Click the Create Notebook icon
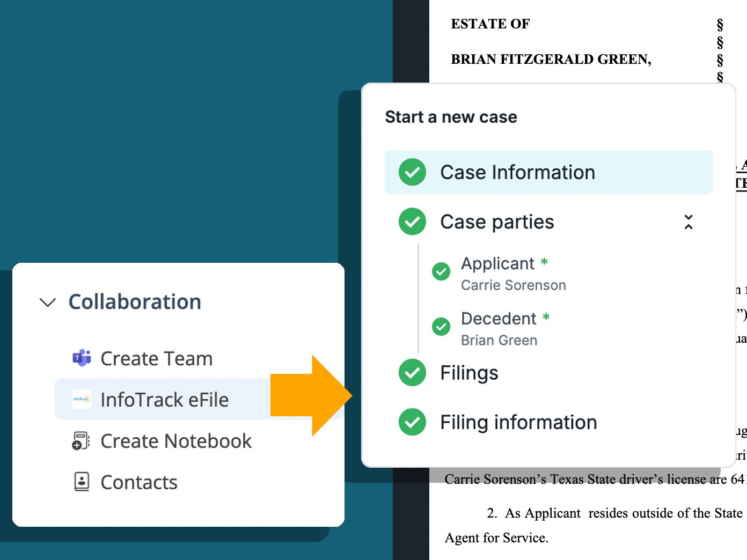 point(80,441)
